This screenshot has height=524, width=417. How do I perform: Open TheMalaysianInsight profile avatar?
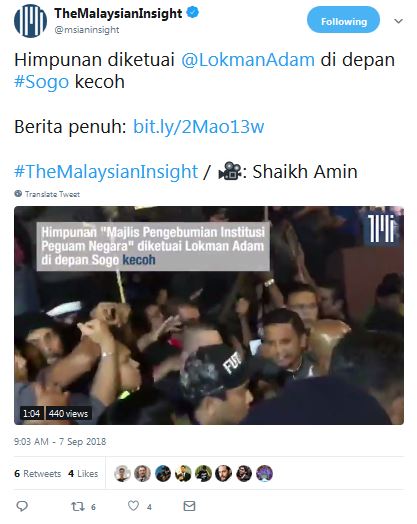coord(30,21)
